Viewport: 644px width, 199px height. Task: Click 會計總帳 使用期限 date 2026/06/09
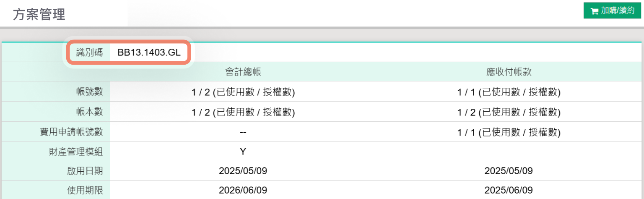tap(243, 190)
